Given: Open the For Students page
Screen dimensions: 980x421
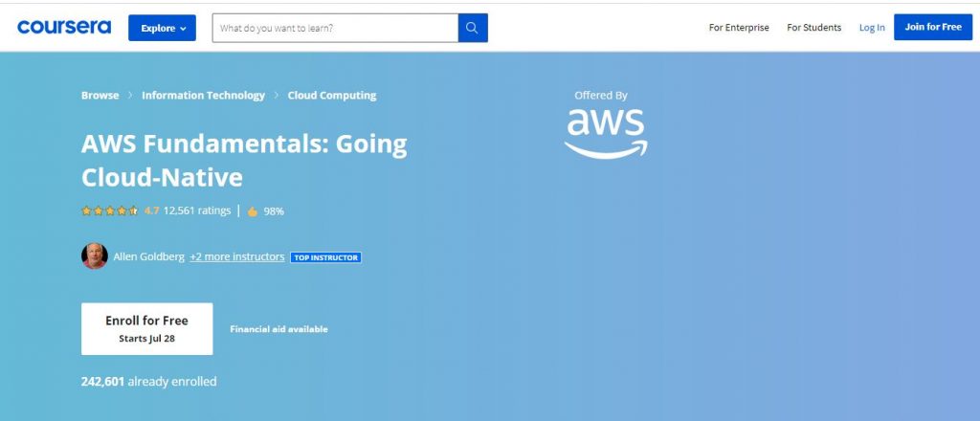Looking at the screenshot, I should 813,28.
